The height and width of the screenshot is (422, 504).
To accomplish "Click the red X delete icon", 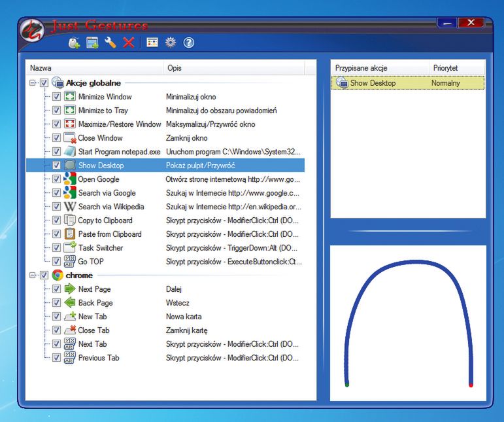I will pos(128,43).
